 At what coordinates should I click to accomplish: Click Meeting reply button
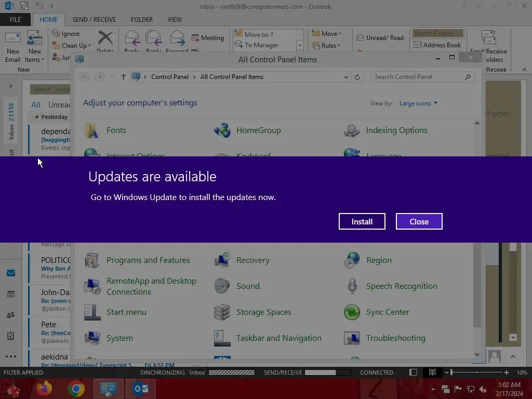[208, 37]
